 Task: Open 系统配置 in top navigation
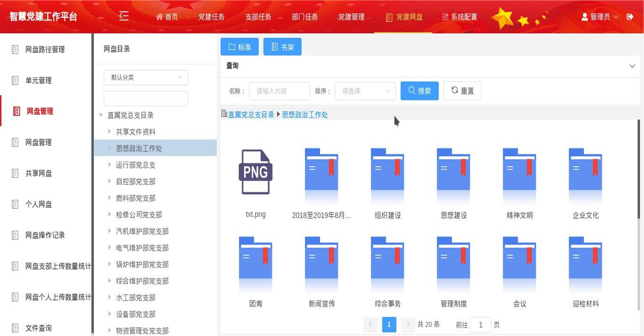(459, 17)
